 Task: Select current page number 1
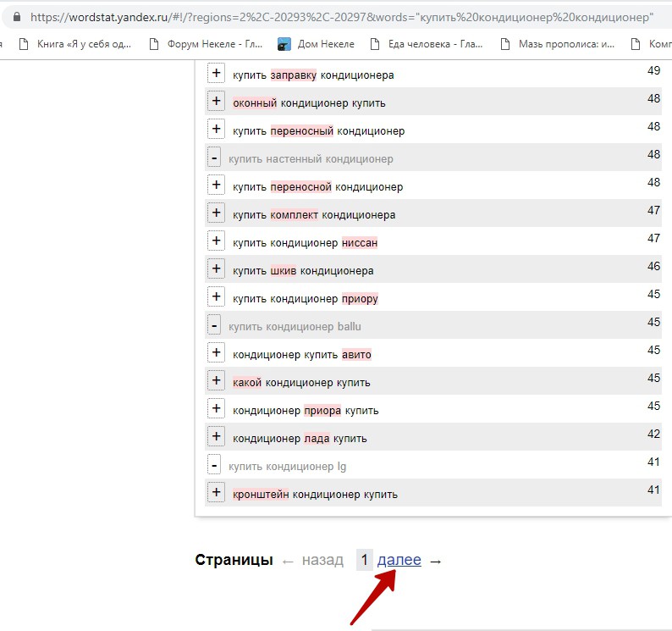point(364,560)
